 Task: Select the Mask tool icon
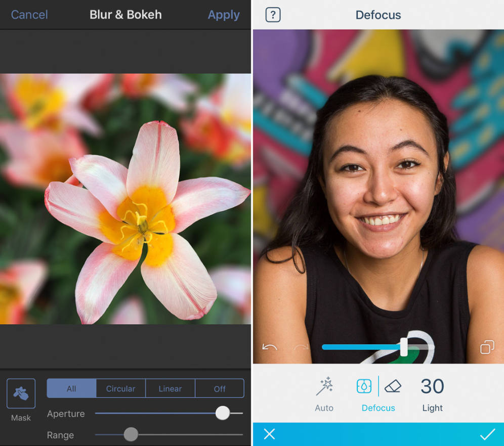pyautogui.click(x=20, y=393)
